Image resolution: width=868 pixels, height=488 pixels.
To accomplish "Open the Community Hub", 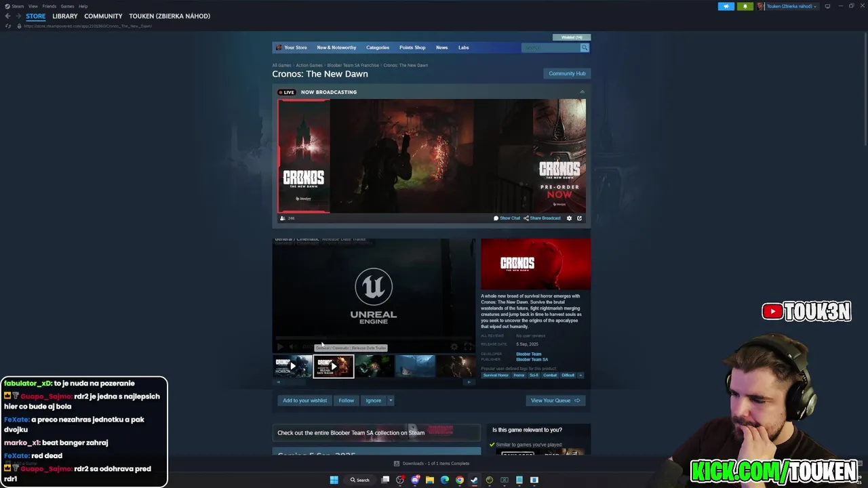I will tap(567, 73).
